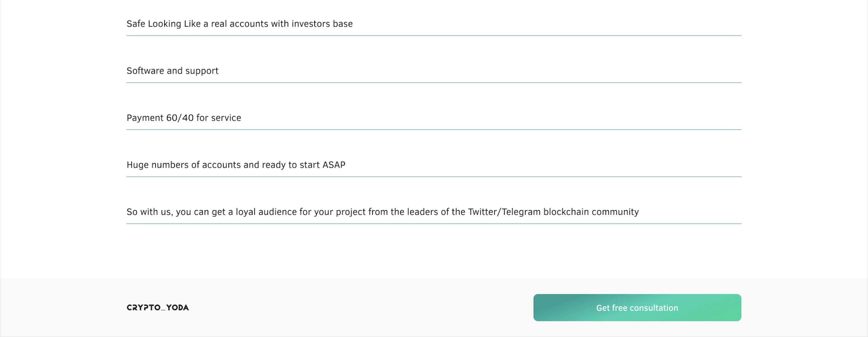Click the divider under the blockchain community row
868x337 pixels.
[x=434, y=224]
